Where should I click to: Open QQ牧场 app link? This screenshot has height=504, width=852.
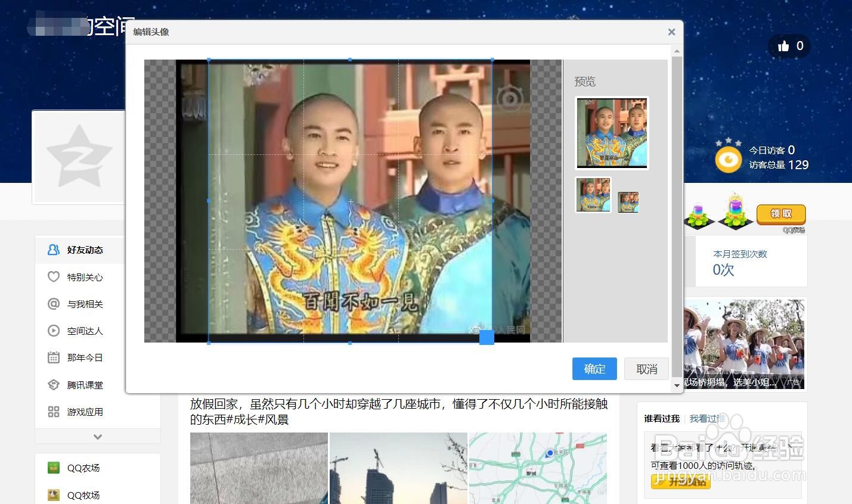point(83,495)
